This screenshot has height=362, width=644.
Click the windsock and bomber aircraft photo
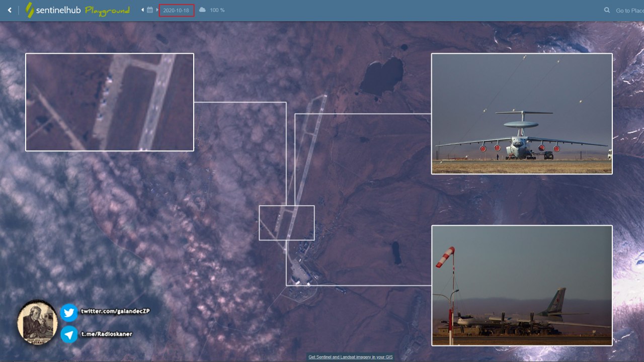(522, 286)
